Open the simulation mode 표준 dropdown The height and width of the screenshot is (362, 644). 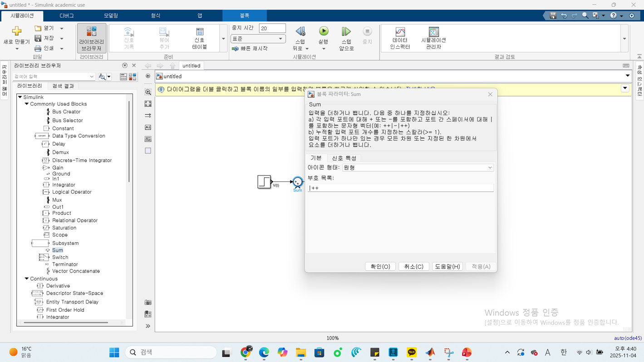pos(258,39)
